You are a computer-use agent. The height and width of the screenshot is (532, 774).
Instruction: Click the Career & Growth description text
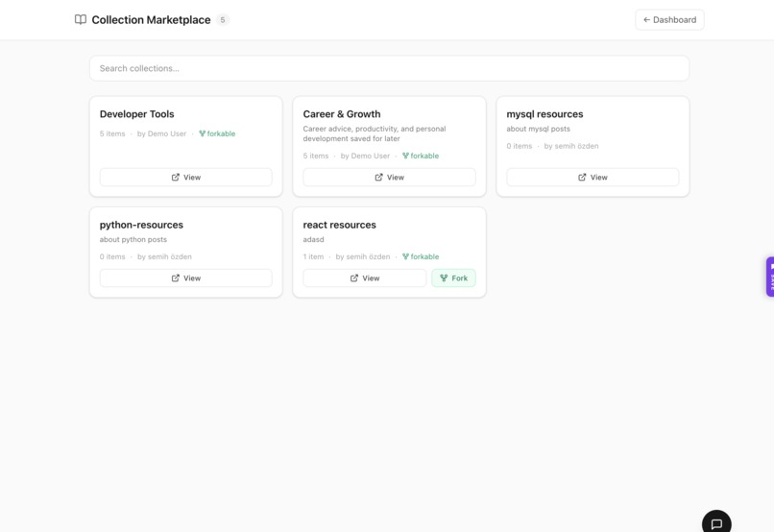coord(375,133)
